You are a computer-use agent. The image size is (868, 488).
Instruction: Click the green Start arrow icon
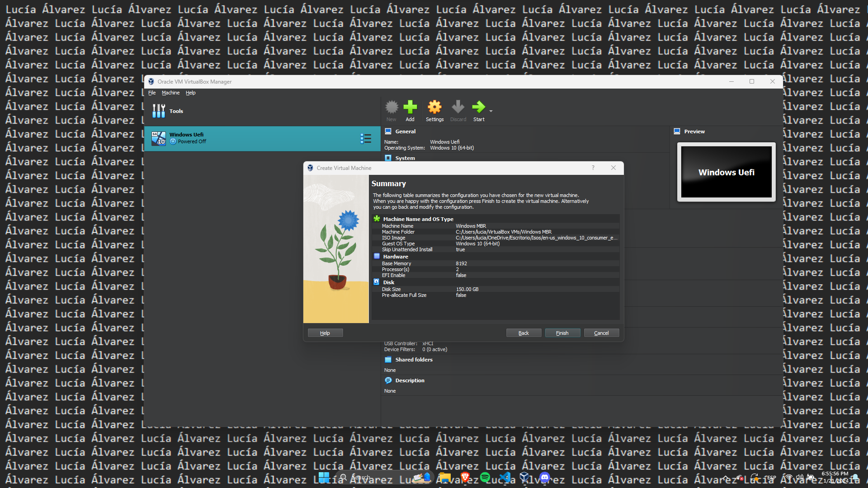478,108
